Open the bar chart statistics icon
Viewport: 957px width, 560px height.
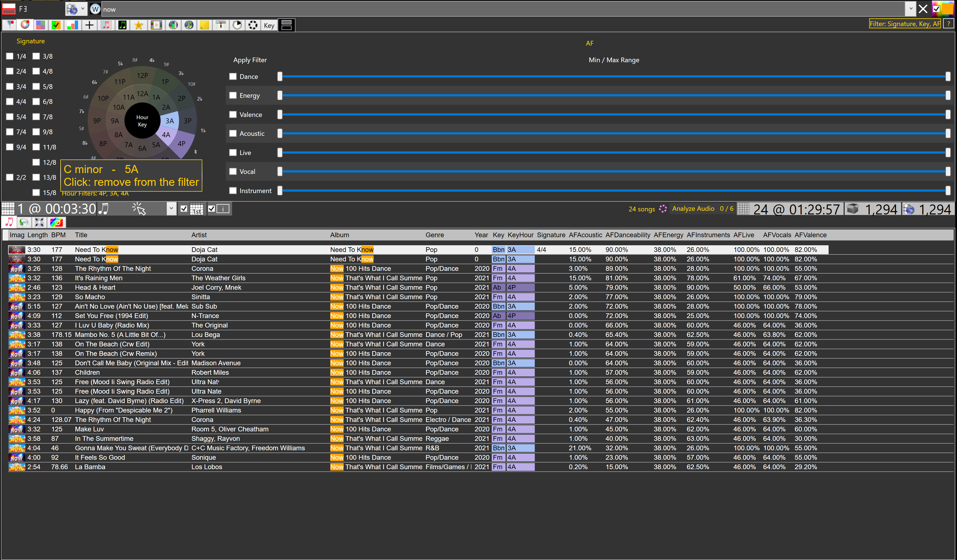(72, 25)
